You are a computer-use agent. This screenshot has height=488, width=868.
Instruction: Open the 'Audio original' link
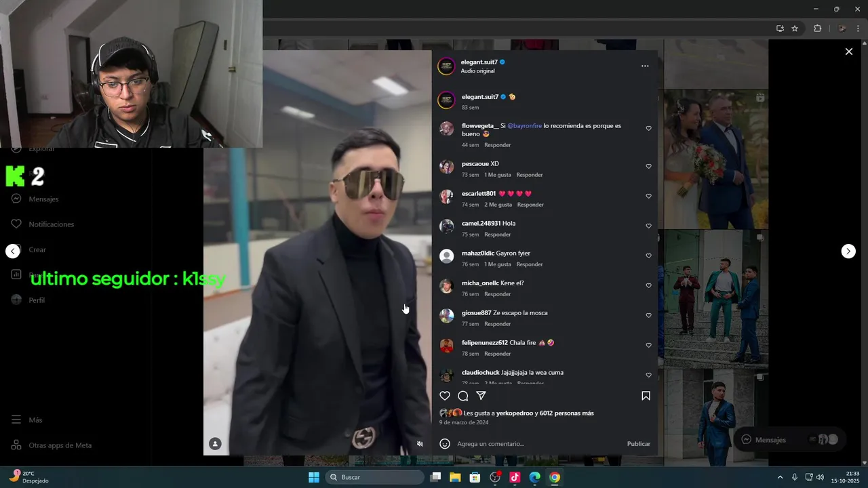tap(478, 71)
